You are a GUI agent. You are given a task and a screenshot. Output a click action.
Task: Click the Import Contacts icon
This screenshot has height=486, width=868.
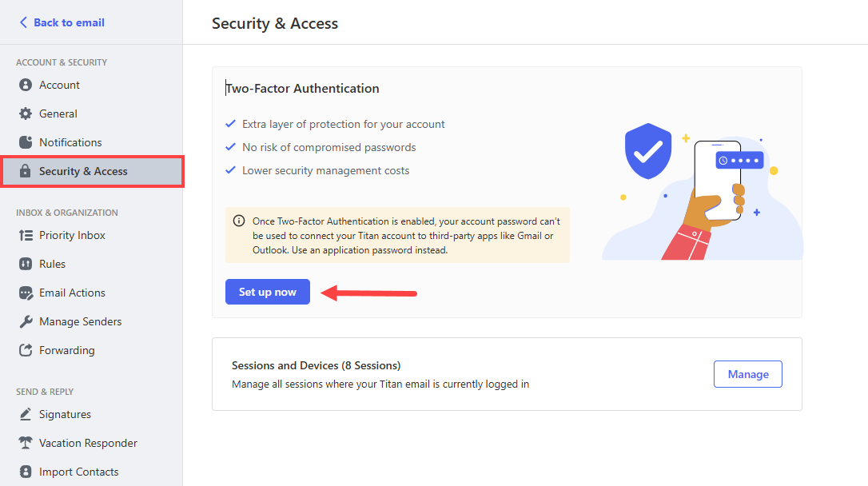tap(26, 472)
